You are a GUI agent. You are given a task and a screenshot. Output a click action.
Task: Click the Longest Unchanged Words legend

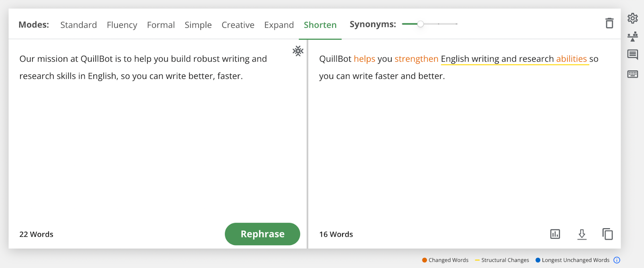coord(576,260)
